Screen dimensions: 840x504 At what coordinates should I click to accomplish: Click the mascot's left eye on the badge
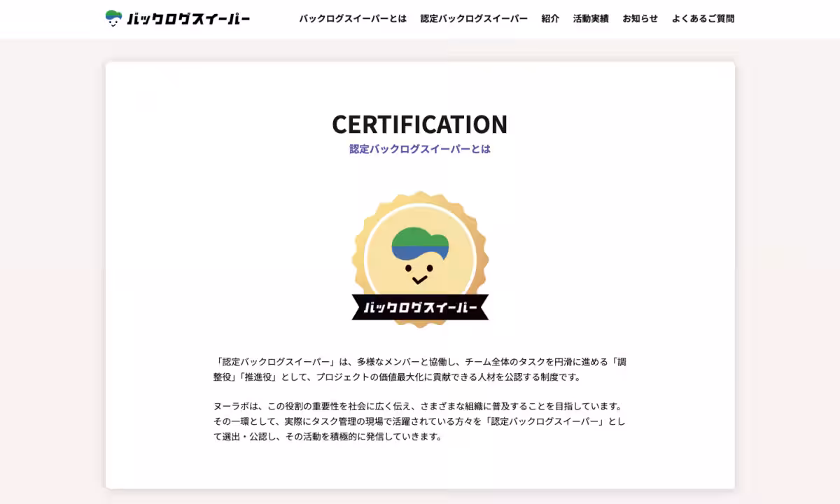(407, 268)
